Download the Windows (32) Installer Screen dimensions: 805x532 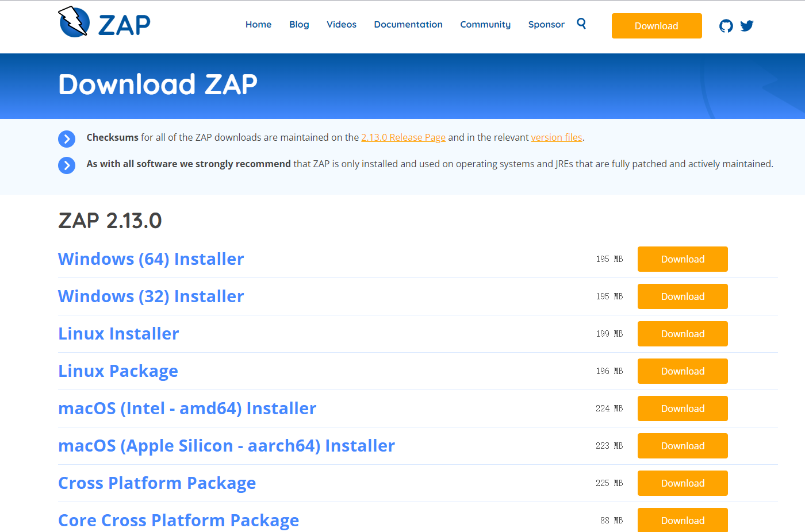pyautogui.click(x=683, y=296)
